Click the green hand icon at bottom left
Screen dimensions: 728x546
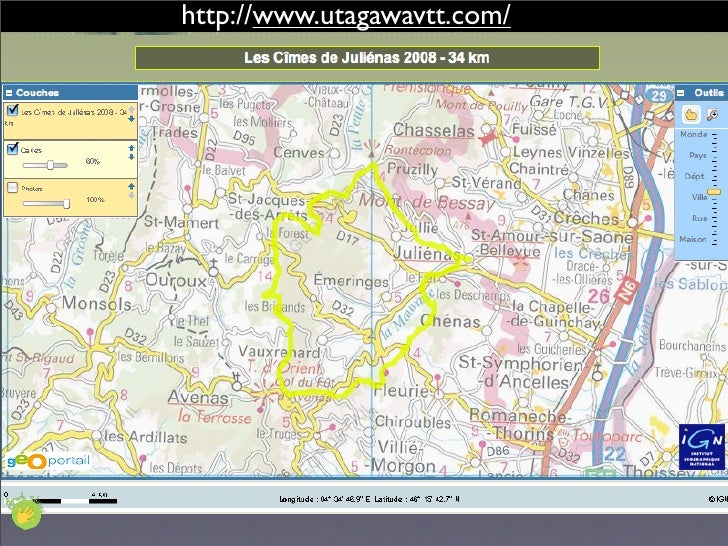coord(27,514)
